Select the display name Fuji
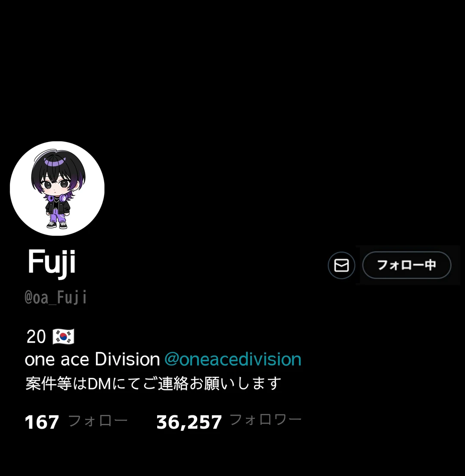This screenshot has width=465, height=476. pyautogui.click(x=52, y=262)
